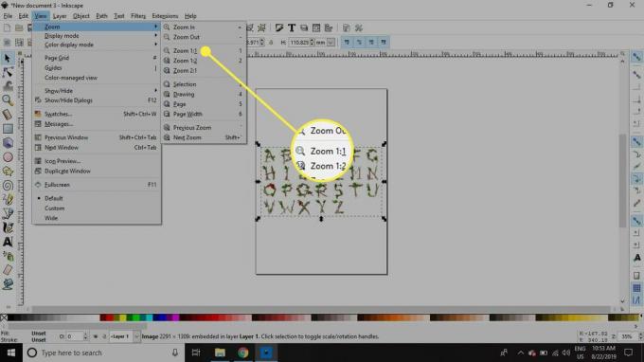This screenshot has width=644, height=362.
Task: Select the Zoom magnifier tool
Action: pyautogui.click(x=8, y=100)
